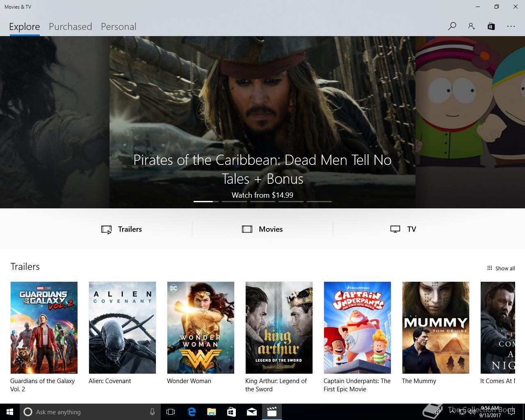Click Watch from $14.99 text
The width and height of the screenshot is (525, 420).
(x=262, y=195)
